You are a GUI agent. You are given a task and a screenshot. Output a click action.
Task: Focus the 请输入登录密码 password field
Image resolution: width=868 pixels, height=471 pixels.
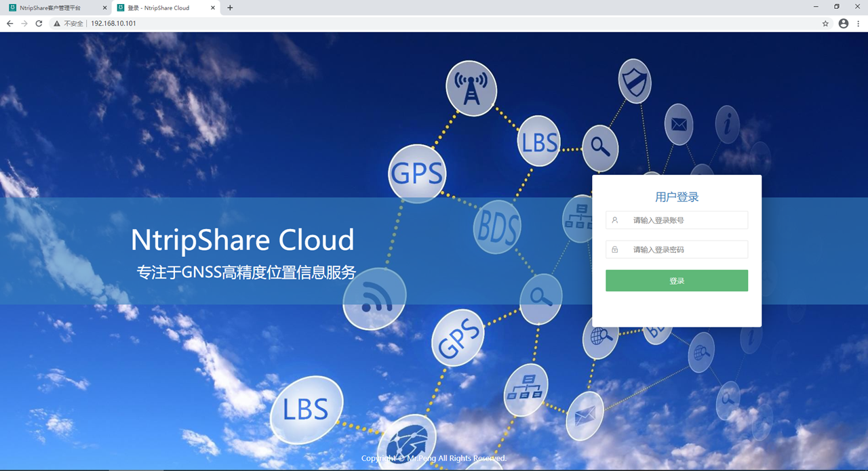pyautogui.click(x=677, y=249)
